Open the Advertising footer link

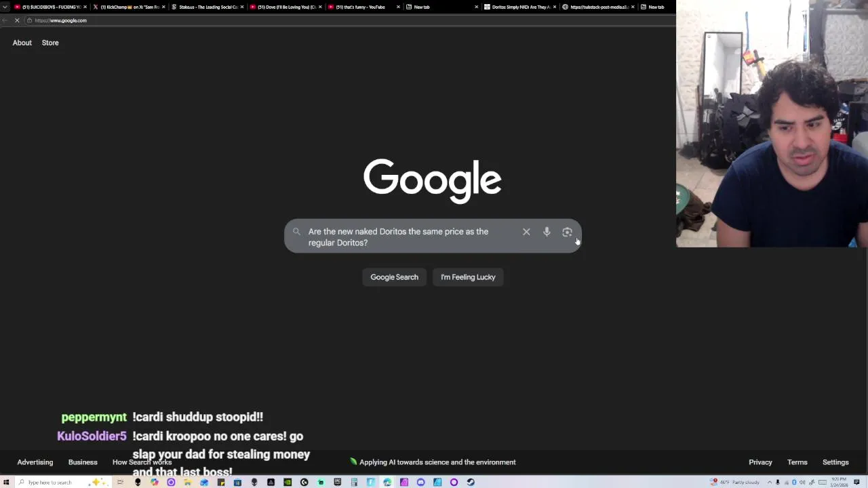click(x=35, y=462)
